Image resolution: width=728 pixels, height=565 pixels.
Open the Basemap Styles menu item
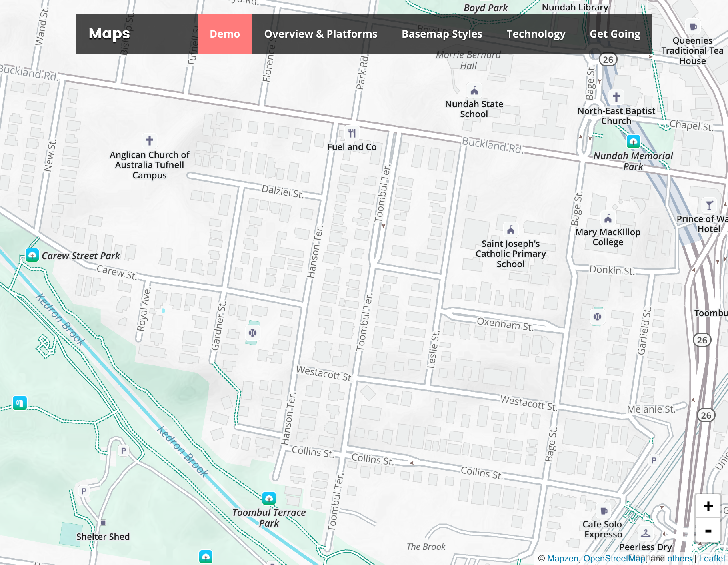442,34
